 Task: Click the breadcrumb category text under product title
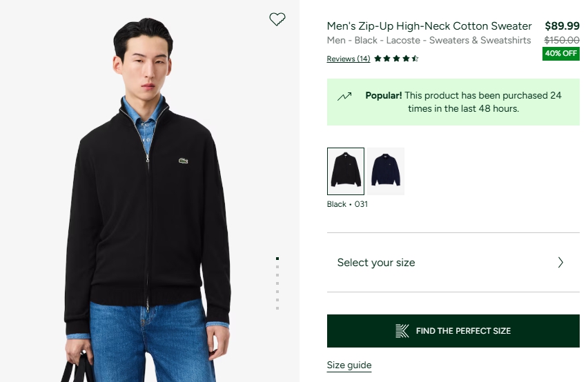pos(429,40)
